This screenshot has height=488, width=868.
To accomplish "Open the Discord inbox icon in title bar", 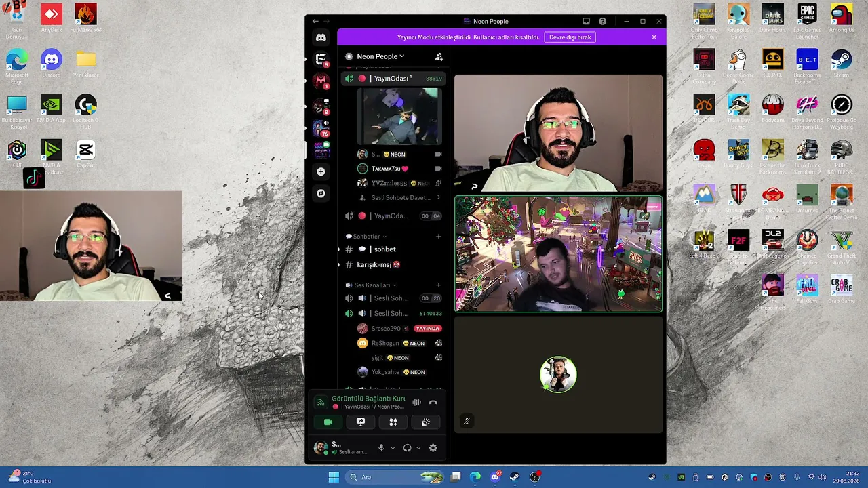I will pyautogui.click(x=586, y=21).
